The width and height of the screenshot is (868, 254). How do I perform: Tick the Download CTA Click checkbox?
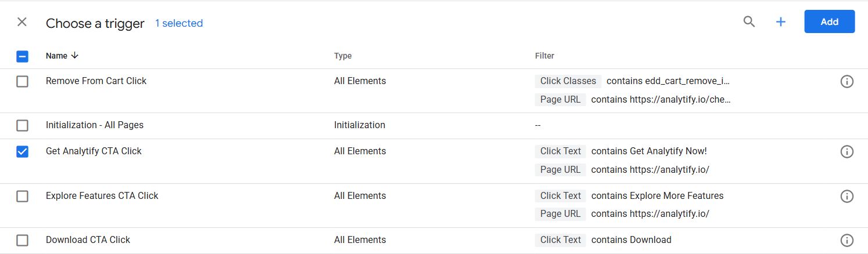(22, 240)
